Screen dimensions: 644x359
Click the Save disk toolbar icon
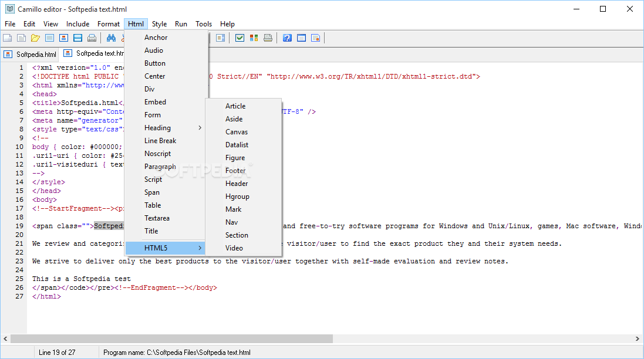77,38
